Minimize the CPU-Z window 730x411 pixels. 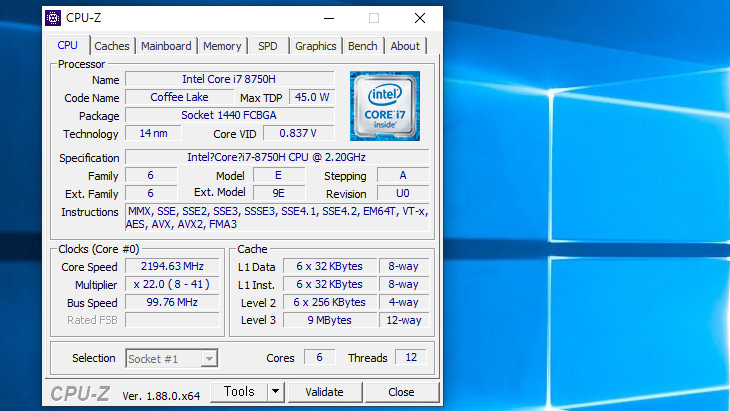329,18
